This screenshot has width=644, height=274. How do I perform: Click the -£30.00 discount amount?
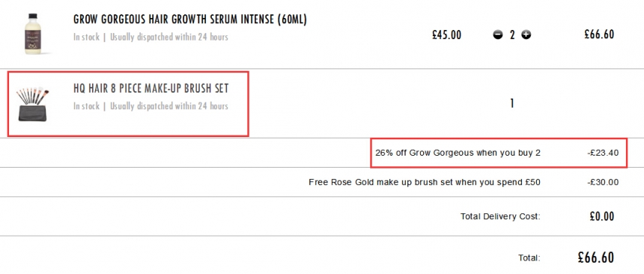[603, 182]
